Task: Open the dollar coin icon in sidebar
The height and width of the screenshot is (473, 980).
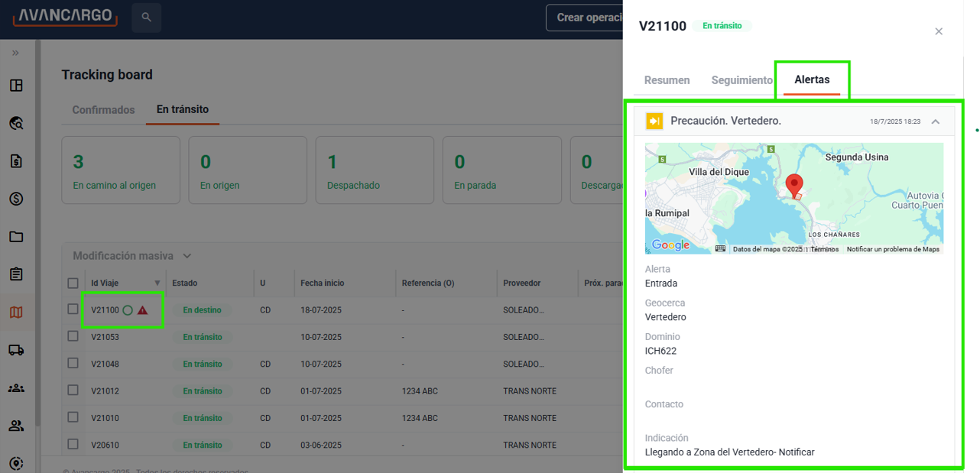Action: (x=16, y=199)
